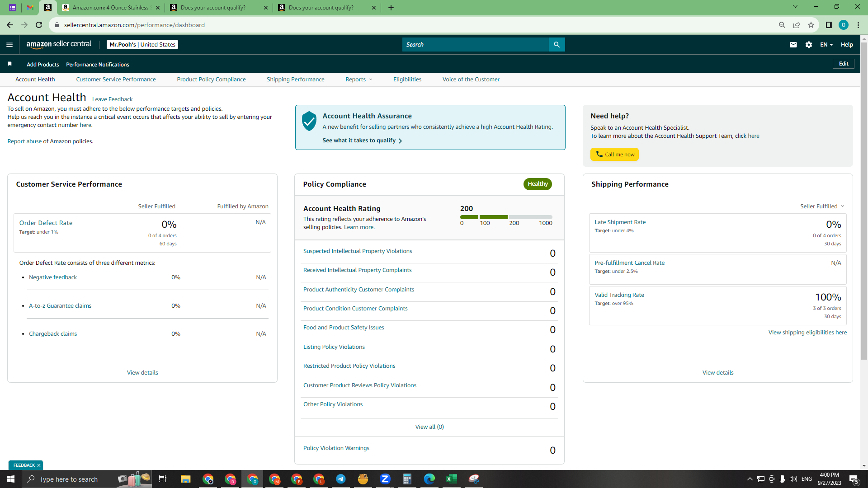This screenshot has height=488, width=868.
Task: Click View all (0) policy violations
Action: coord(429,427)
